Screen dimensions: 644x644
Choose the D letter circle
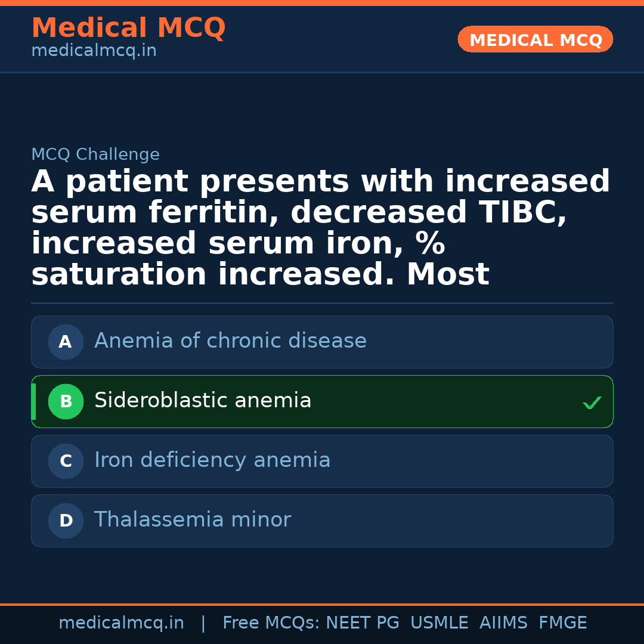coord(66,521)
